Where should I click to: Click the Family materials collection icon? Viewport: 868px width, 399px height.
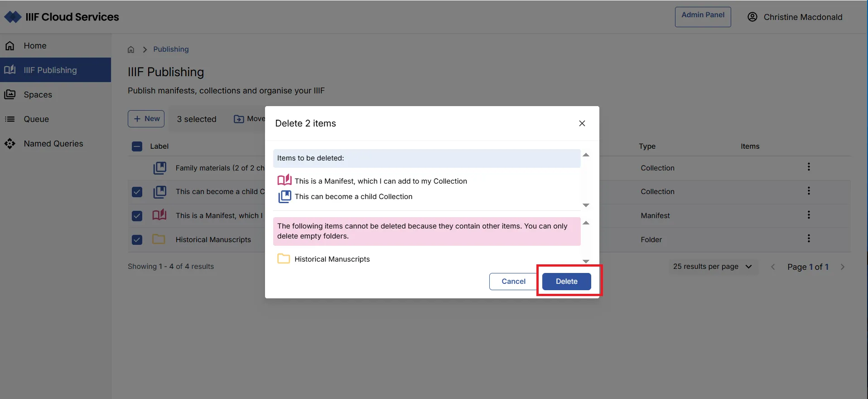click(159, 168)
